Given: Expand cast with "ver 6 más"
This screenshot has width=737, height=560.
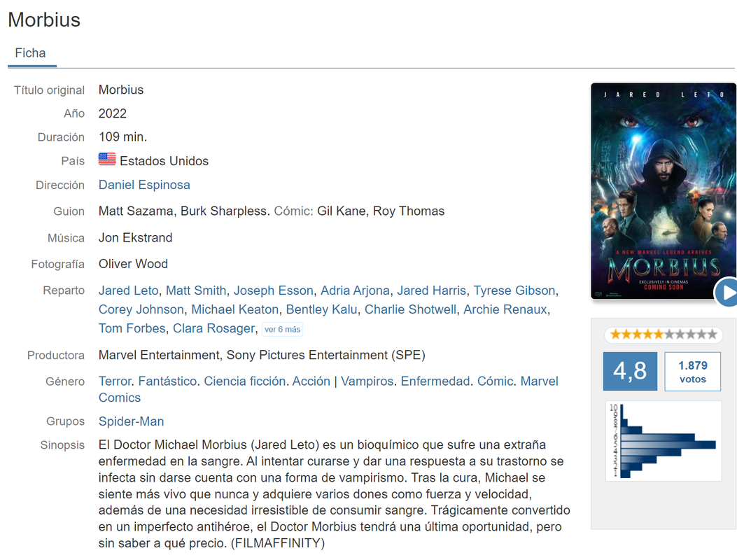Looking at the screenshot, I should (x=282, y=329).
